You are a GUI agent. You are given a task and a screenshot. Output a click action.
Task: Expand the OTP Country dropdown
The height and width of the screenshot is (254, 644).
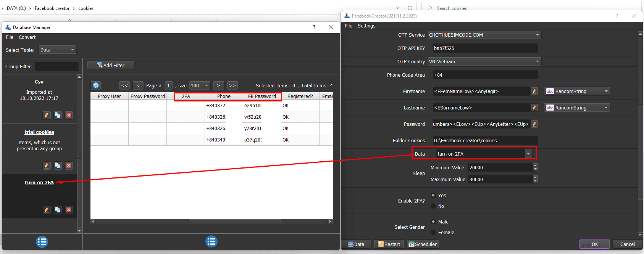pos(484,61)
